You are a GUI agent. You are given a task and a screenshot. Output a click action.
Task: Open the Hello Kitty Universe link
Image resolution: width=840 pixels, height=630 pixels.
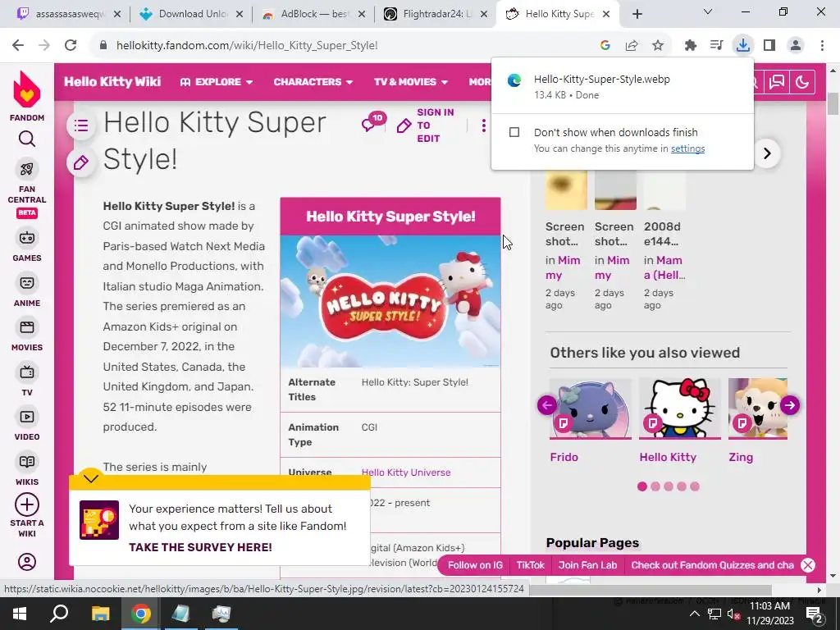click(x=406, y=472)
